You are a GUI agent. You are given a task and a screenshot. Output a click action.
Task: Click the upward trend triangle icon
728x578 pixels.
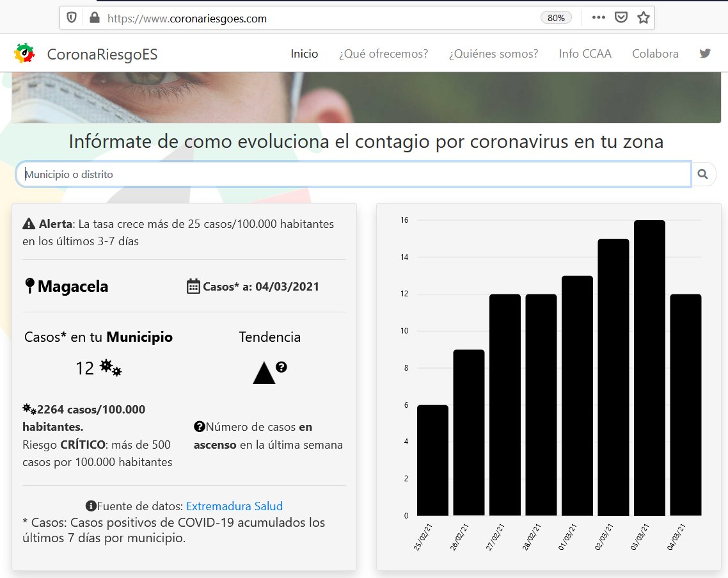264,373
